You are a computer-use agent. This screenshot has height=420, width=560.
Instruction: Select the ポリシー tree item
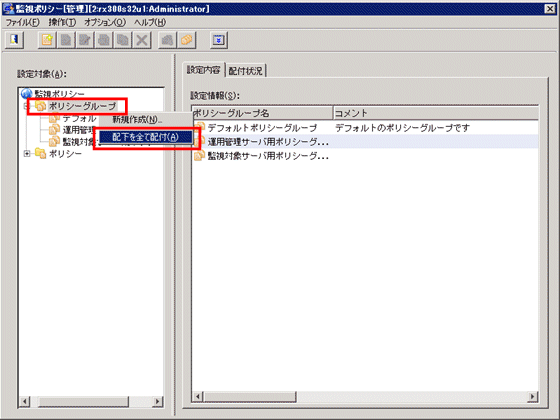65,154
